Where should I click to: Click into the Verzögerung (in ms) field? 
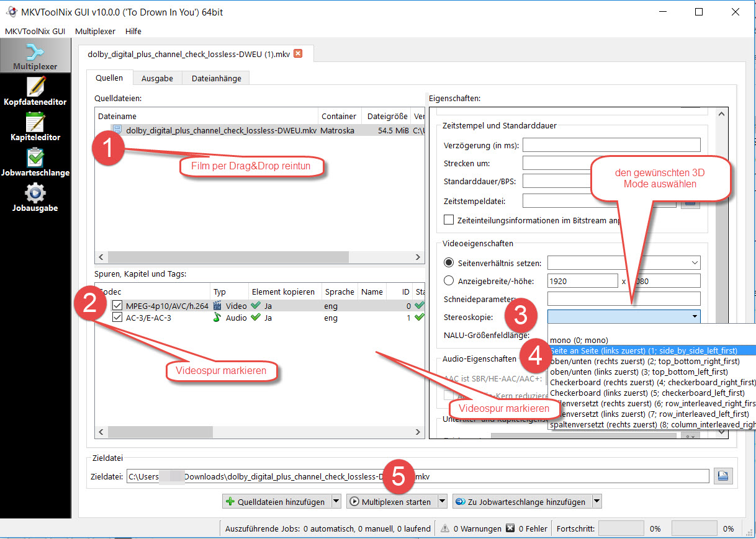[x=611, y=145]
